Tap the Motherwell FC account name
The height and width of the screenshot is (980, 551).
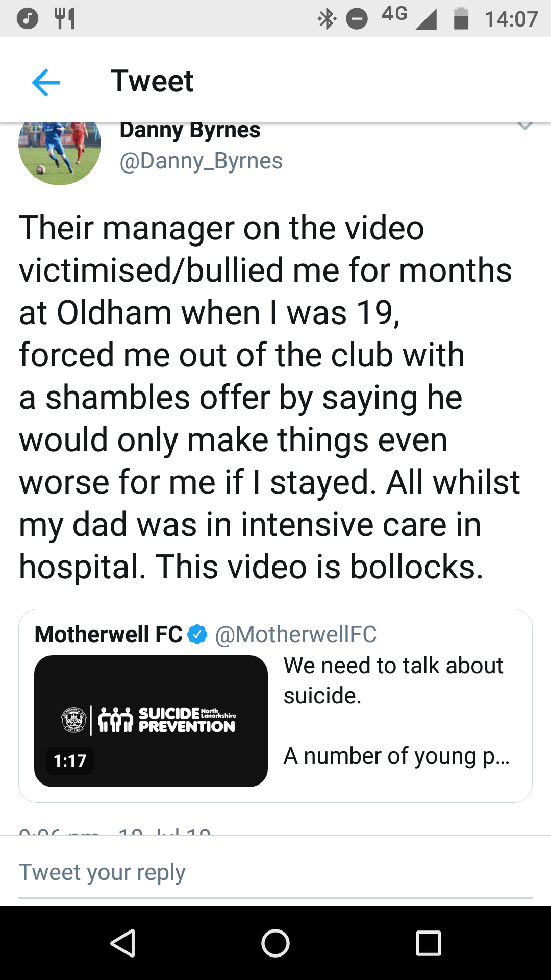109,634
